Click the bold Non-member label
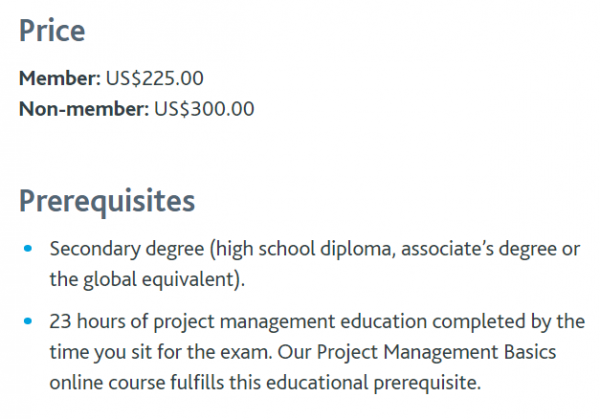Viewport: 600px width, 419px height. coord(83,107)
